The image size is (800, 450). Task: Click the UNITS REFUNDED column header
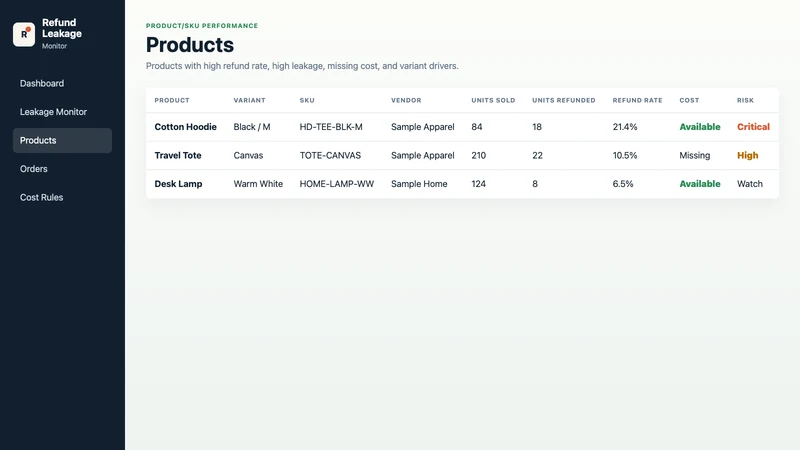pyautogui.click(x=564, y=101)
